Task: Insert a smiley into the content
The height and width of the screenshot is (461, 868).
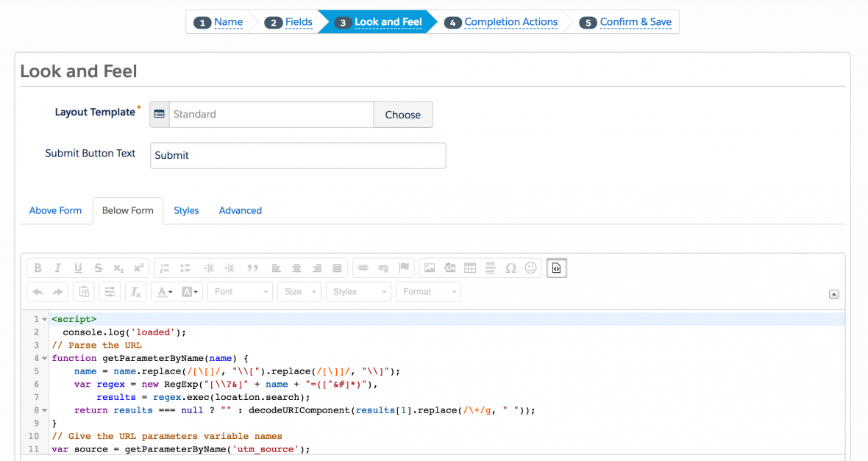Action: click(x=530, y=268)
